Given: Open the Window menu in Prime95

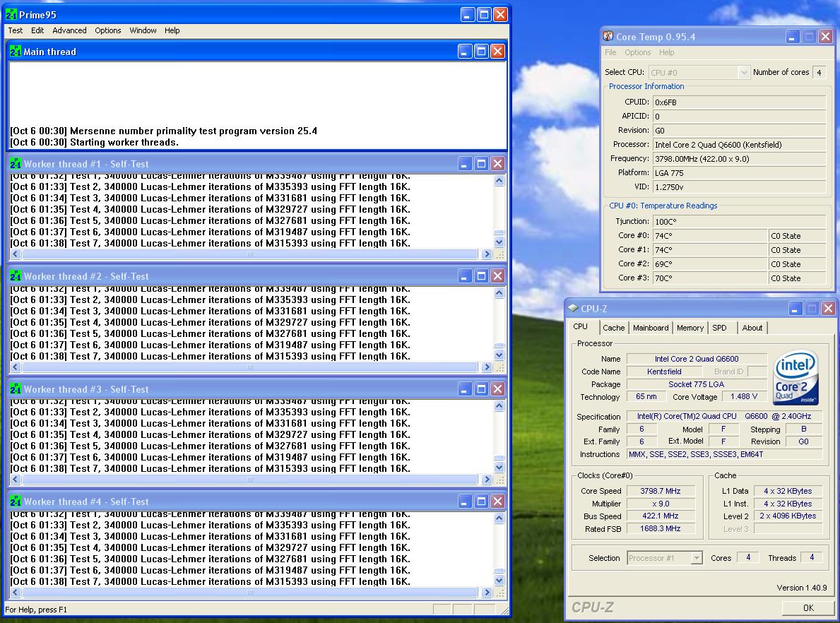Looking at the screenshot, I should (143, 30).
